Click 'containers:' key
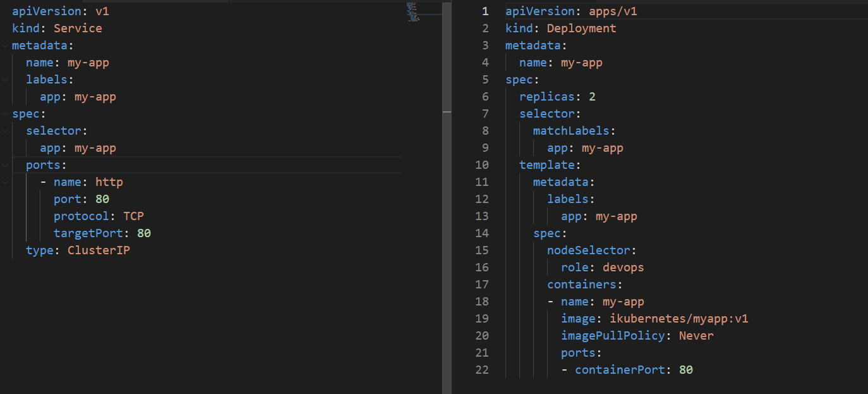The height and width of the screenshot is (394, 868). [585, 285]
